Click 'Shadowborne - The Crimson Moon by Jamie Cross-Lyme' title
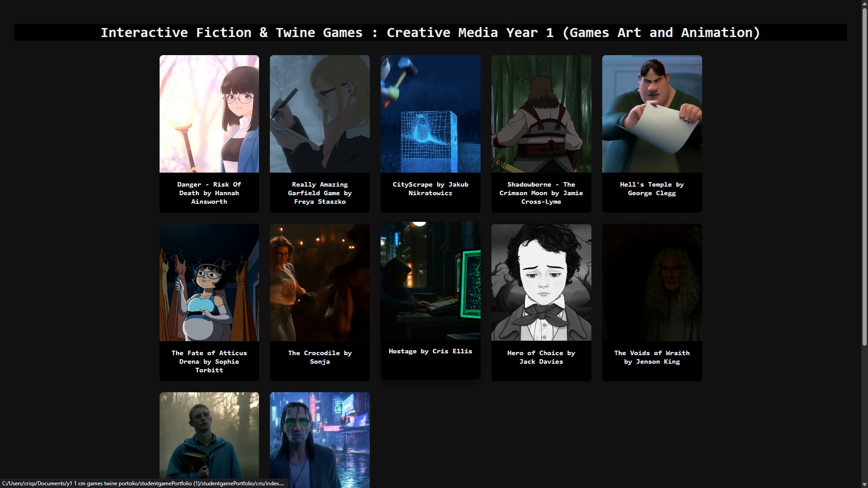868x488 pixels. pos(541,193)
